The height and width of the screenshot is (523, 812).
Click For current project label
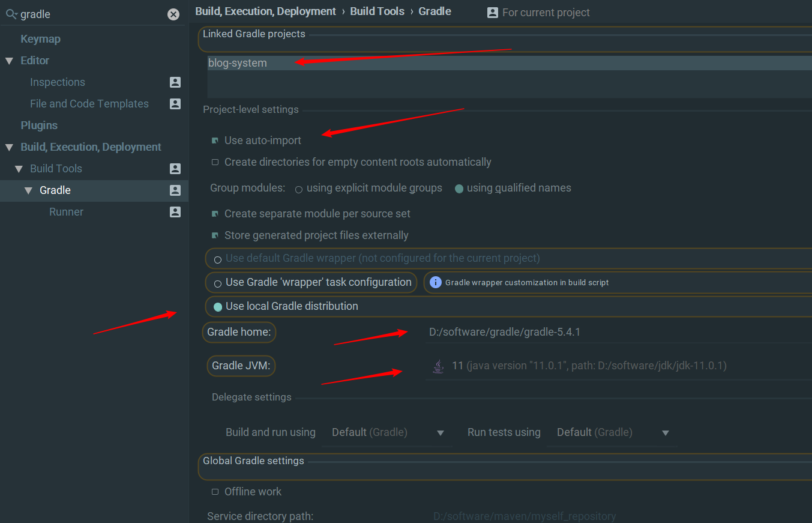pos(546,13)
